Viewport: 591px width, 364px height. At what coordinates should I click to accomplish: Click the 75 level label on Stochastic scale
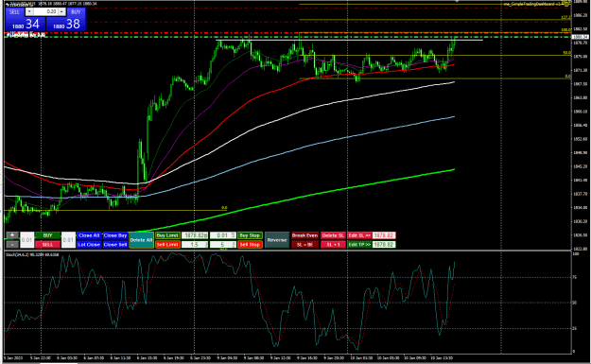tap(574, 277)
